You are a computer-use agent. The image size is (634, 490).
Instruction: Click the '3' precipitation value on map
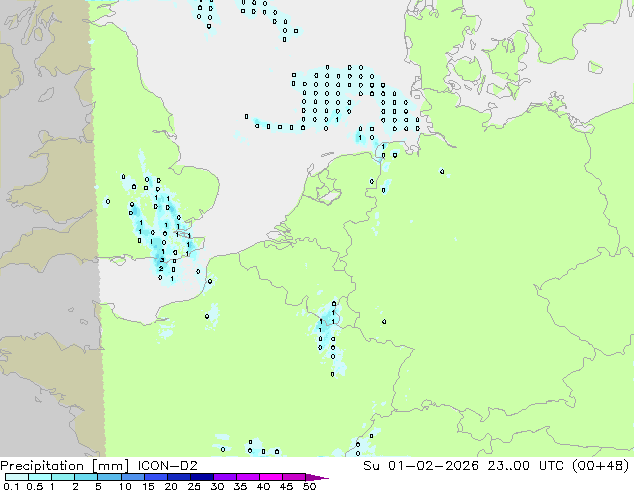(162, 260)
